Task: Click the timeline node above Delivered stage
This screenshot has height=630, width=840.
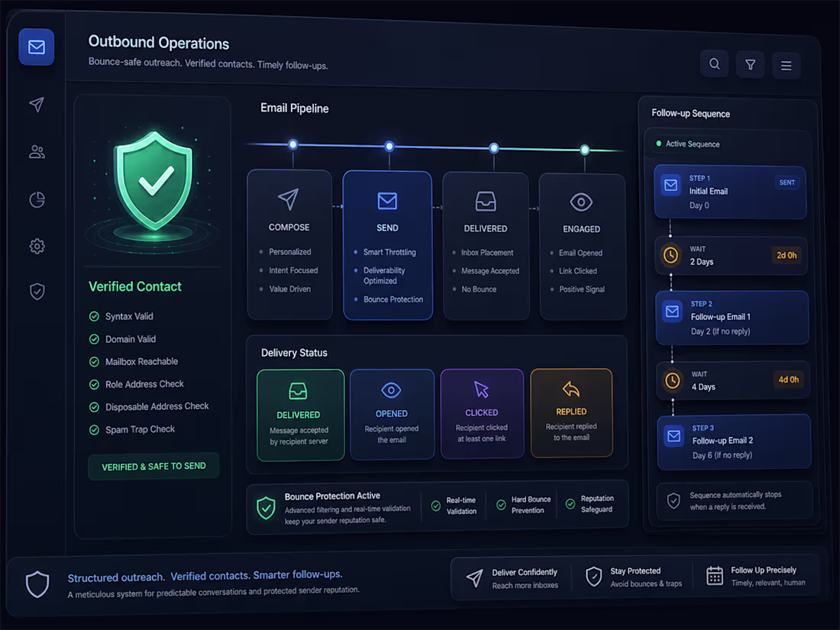Action: tap(494, 148)
